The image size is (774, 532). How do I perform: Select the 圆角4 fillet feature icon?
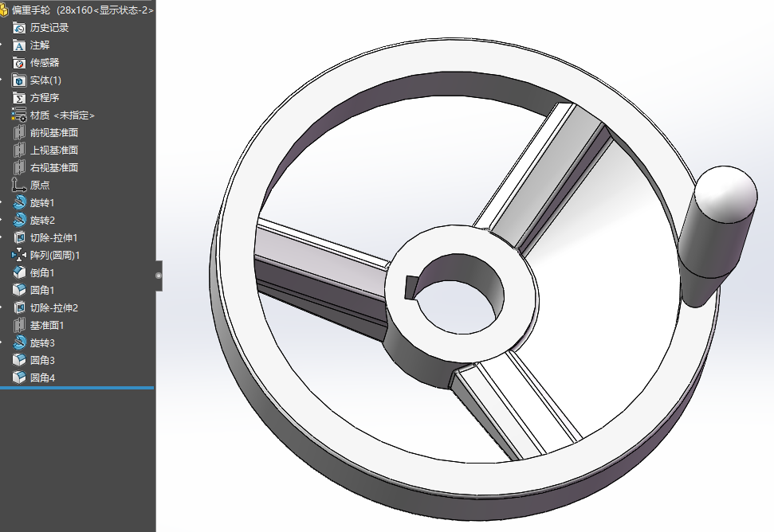tap(19, 377)
